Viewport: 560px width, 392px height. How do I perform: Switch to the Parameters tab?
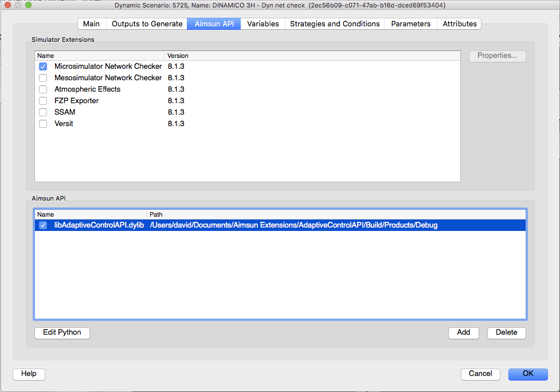click(x=410, y=23)
